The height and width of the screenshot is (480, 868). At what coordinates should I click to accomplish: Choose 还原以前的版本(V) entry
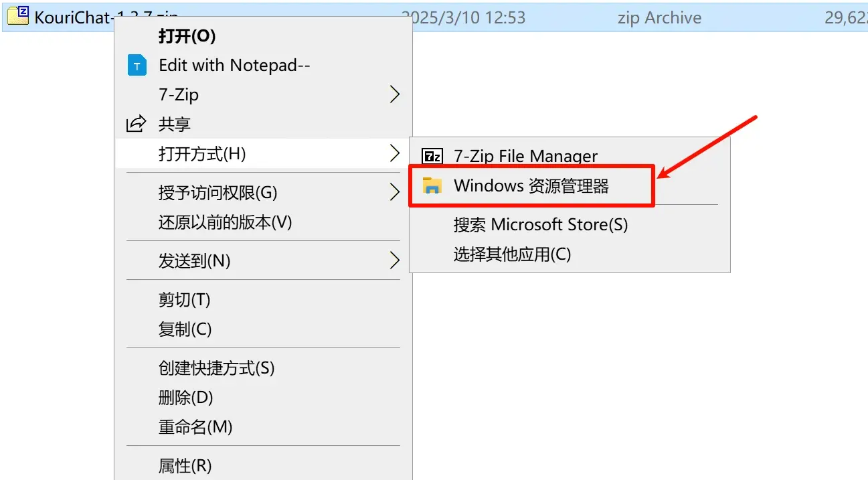point(225,222)
